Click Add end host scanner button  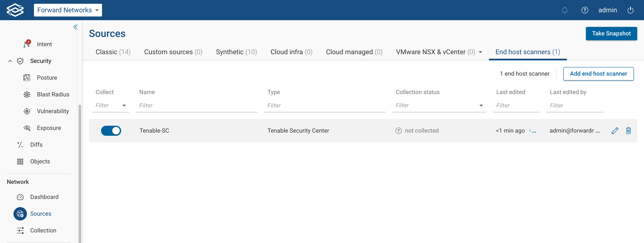[598, 74]
